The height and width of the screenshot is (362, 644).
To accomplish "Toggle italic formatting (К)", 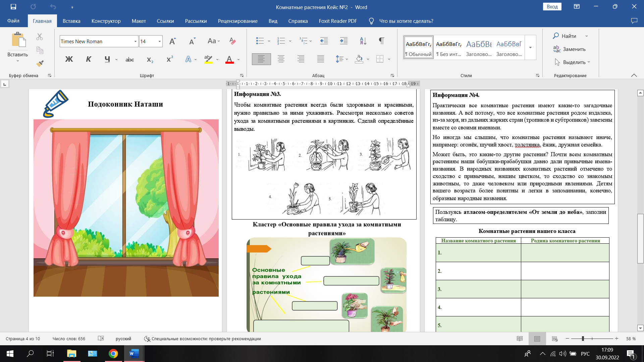I will tap(89, 59).
